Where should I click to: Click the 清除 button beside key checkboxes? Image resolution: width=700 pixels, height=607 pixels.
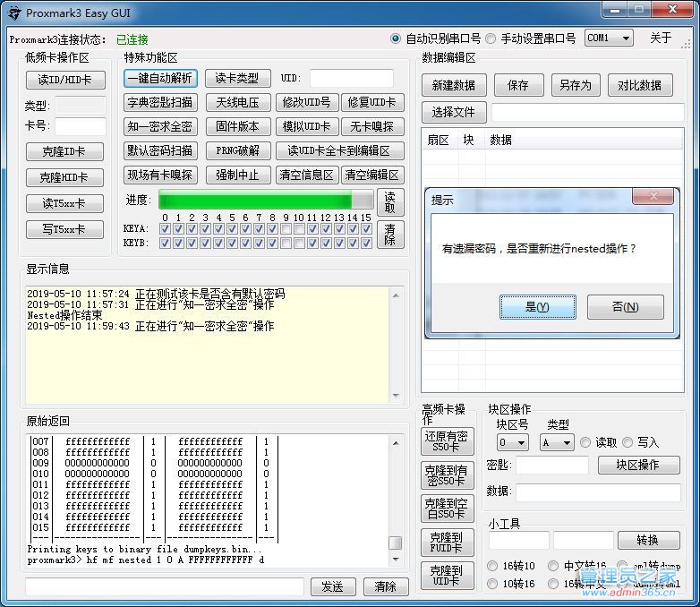pos(390,235)
